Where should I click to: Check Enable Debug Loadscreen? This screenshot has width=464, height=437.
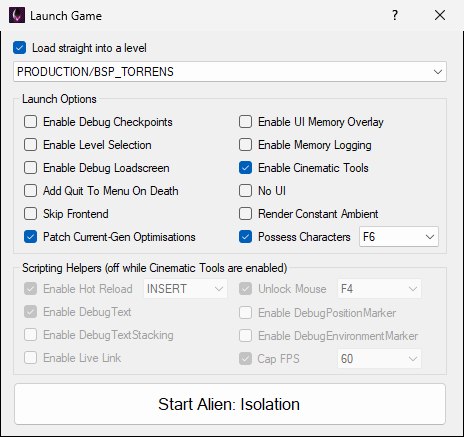tap(30, 168)
